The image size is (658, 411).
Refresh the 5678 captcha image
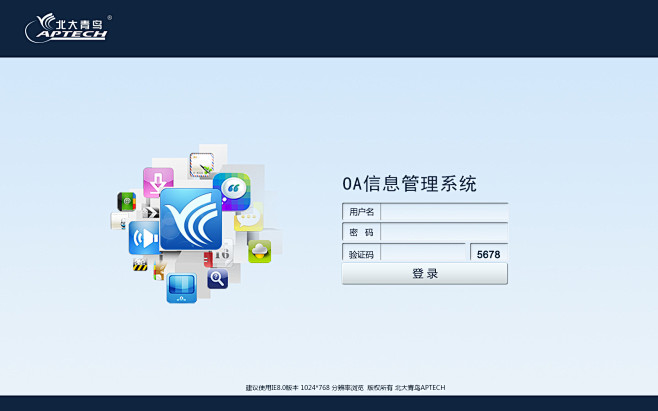489,254
